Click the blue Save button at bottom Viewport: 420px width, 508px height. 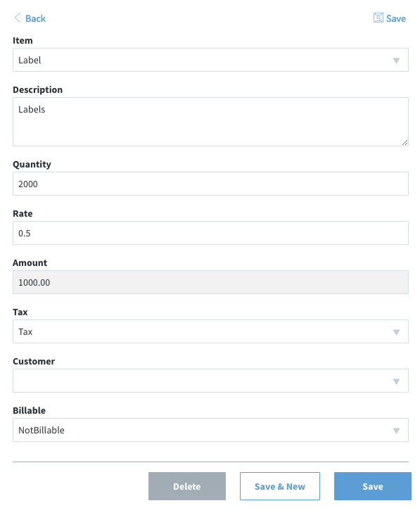coord(373,486)
